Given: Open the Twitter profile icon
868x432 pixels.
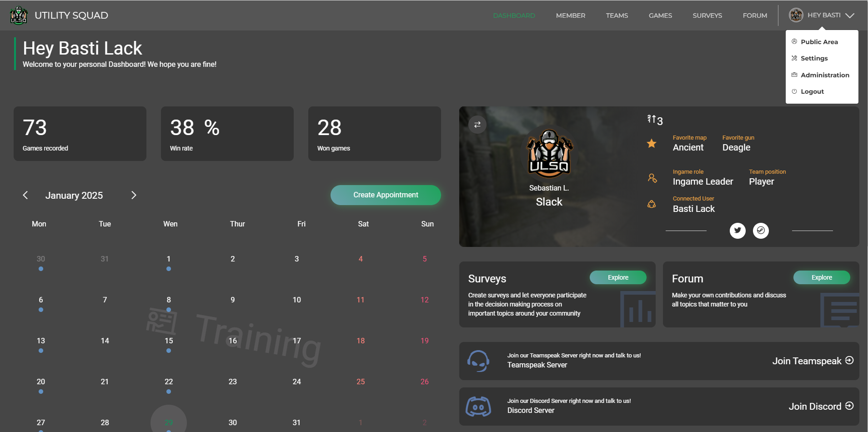Looking at the screenshot, I should click(x=738, y=231).
